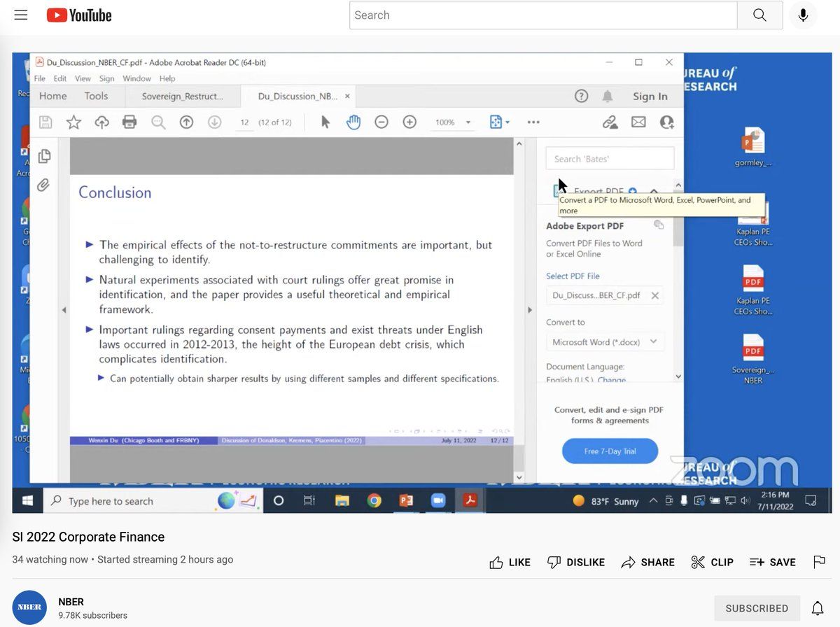Open the three-dots more tools menu
The width and height of the screenshot is (840, 627).
point(533,122)
